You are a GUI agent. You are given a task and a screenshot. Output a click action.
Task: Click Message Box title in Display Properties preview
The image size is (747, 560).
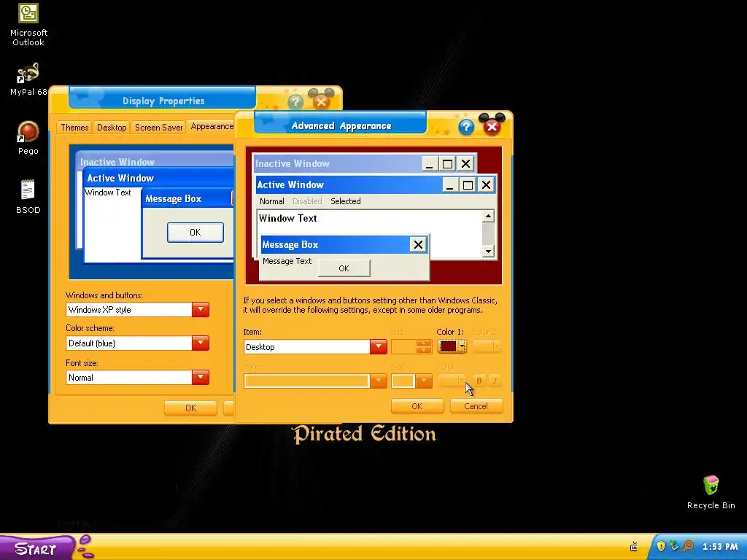174,199
